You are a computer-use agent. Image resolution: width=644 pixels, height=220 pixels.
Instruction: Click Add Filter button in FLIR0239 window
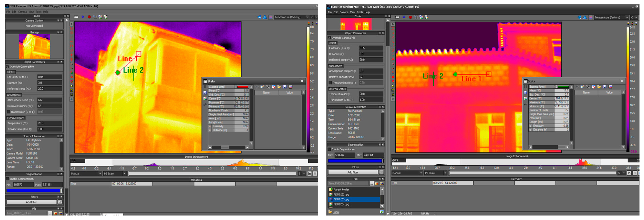click(31, 202)
